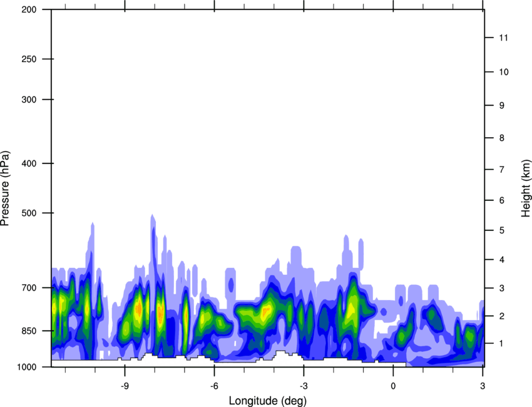Image resolution: width=532 pixels, height=407 pixels.
Task: Click the height tick label '5'
Action: (x=502, y=230)
